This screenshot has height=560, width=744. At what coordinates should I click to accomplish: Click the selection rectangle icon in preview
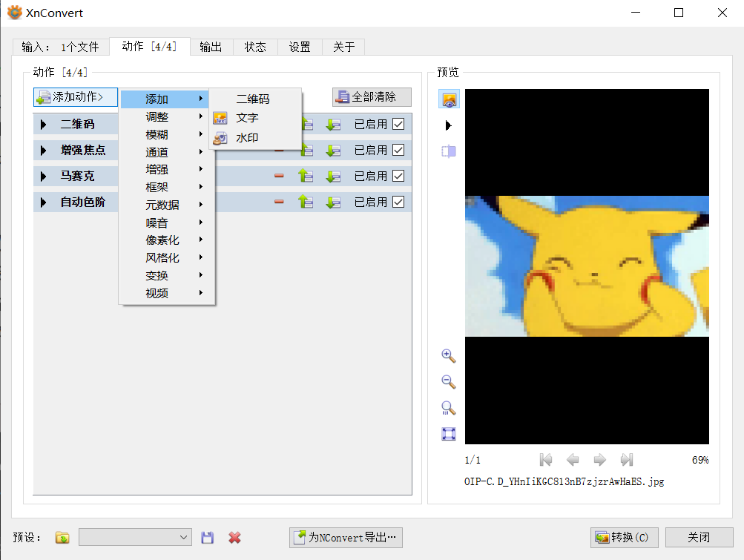point(449,151)
